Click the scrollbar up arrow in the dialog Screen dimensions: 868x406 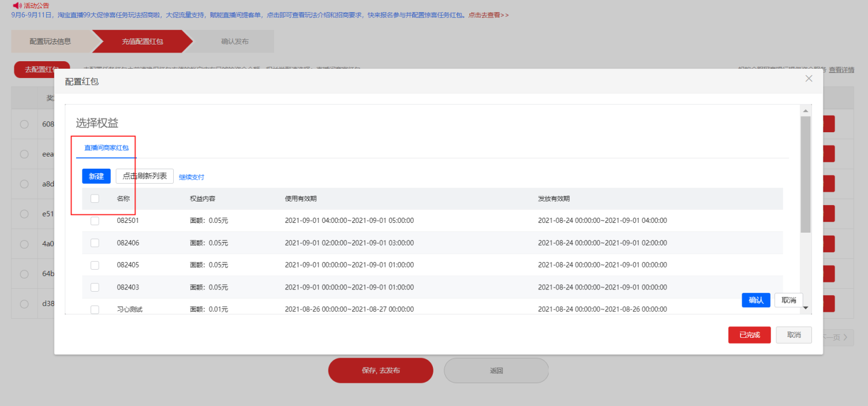806,110
